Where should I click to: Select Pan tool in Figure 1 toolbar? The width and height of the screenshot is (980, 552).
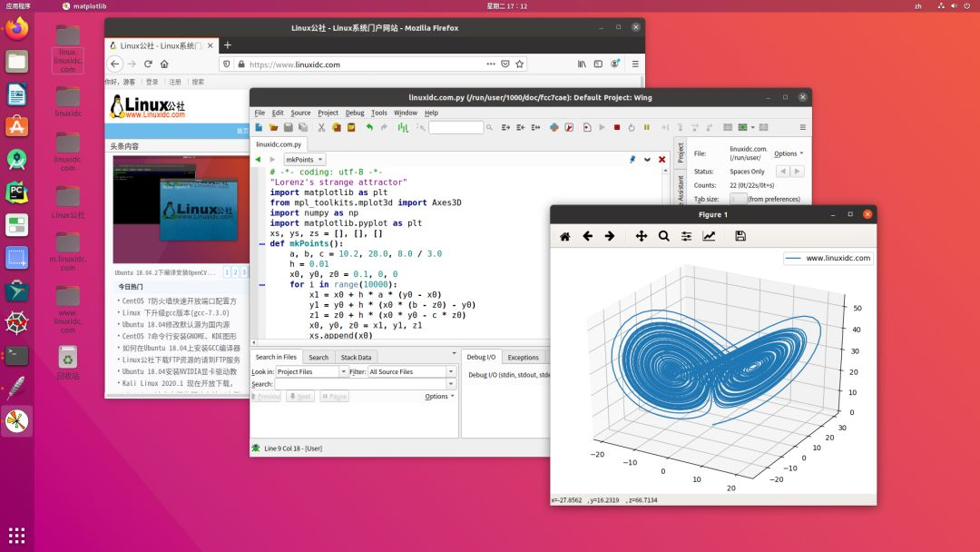(642, 236)
